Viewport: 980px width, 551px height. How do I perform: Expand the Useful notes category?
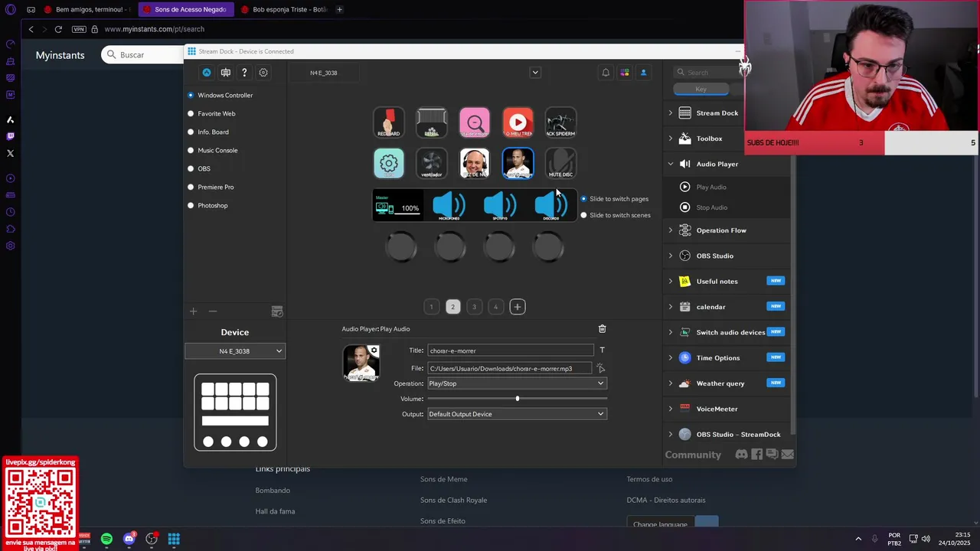671,282
